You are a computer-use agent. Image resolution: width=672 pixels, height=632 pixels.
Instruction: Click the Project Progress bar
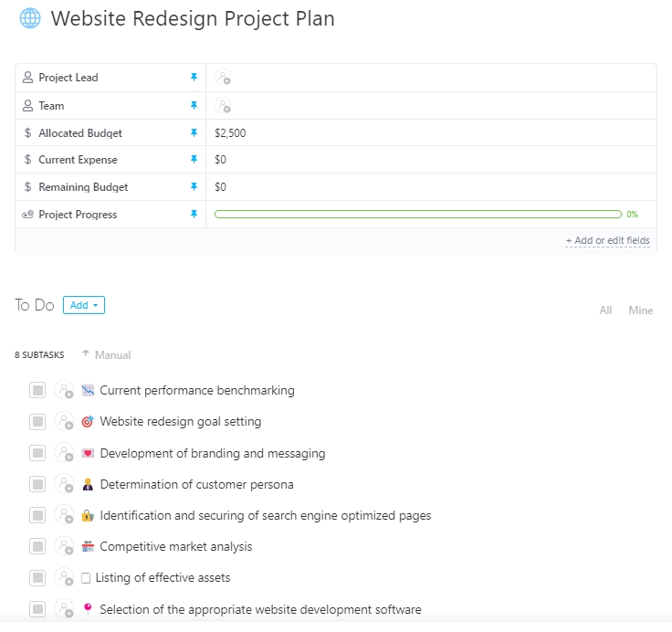(x=418, y=214)
